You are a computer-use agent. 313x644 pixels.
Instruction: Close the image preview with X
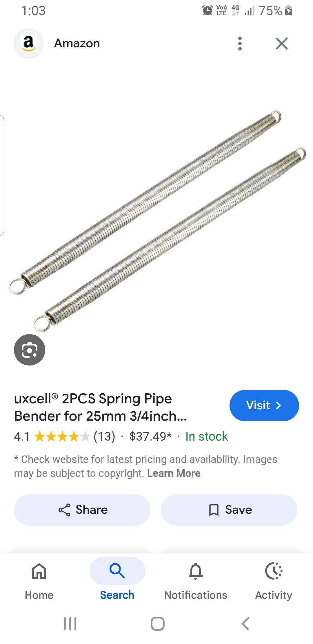tap(282, 44)
